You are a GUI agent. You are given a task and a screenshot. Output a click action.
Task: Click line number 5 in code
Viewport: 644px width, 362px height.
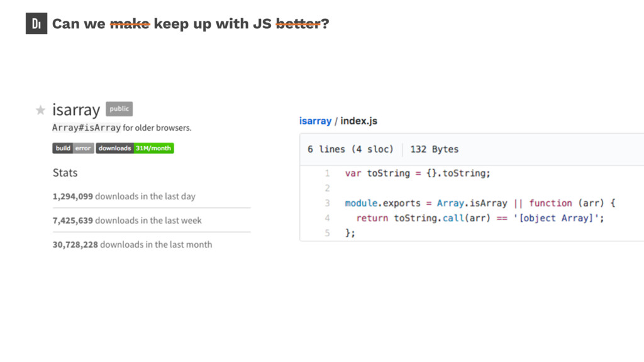point(327,233)
